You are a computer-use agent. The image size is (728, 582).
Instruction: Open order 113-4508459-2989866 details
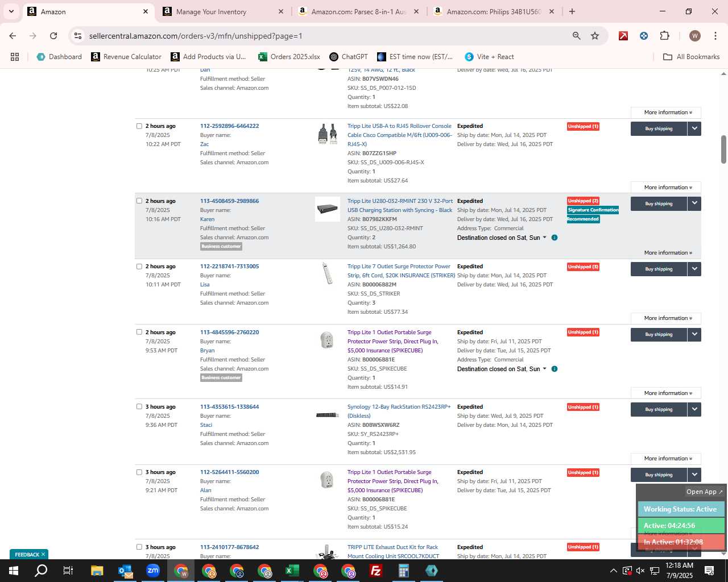229,201
